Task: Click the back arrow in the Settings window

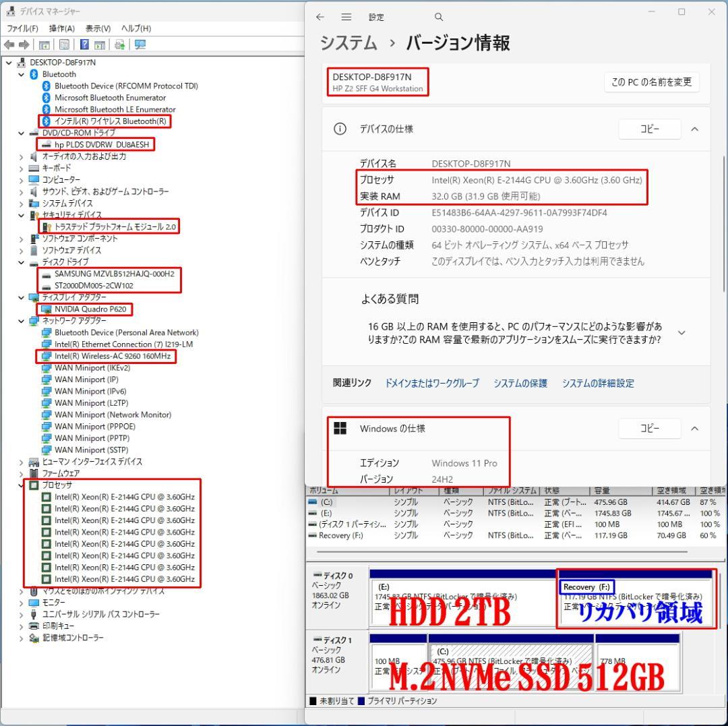Action: (x=320, y=17)
